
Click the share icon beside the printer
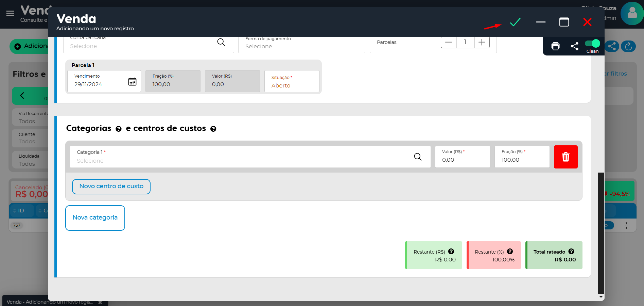574,46
